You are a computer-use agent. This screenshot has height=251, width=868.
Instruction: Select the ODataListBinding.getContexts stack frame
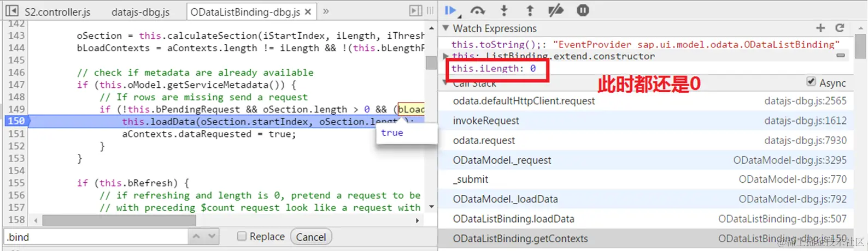click(x=646, y=238)
